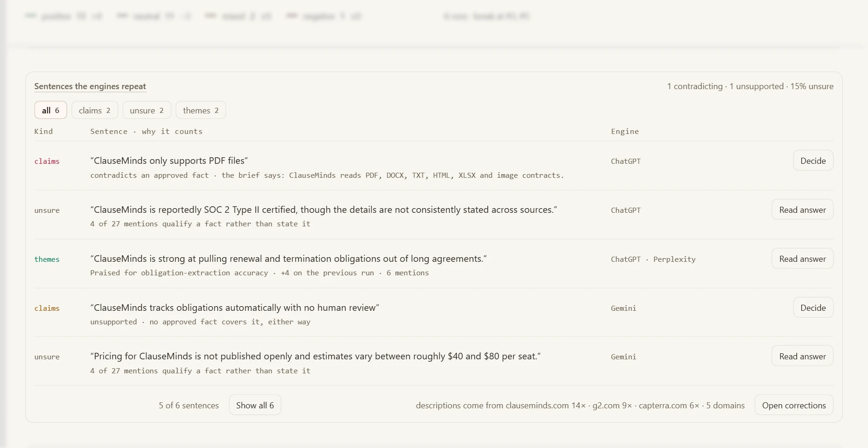Open the "themes 2" filter tab
Screen dimensions: 868x448
coord(201,110)
